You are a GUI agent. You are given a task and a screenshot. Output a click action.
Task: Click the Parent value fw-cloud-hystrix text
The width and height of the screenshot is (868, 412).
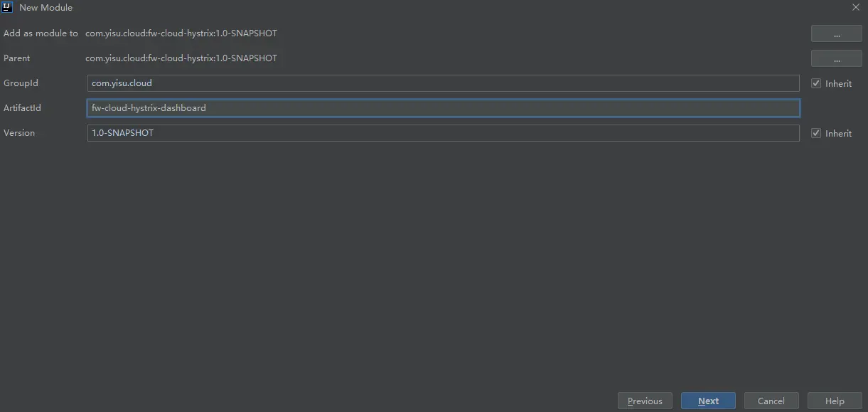point(181,58)
